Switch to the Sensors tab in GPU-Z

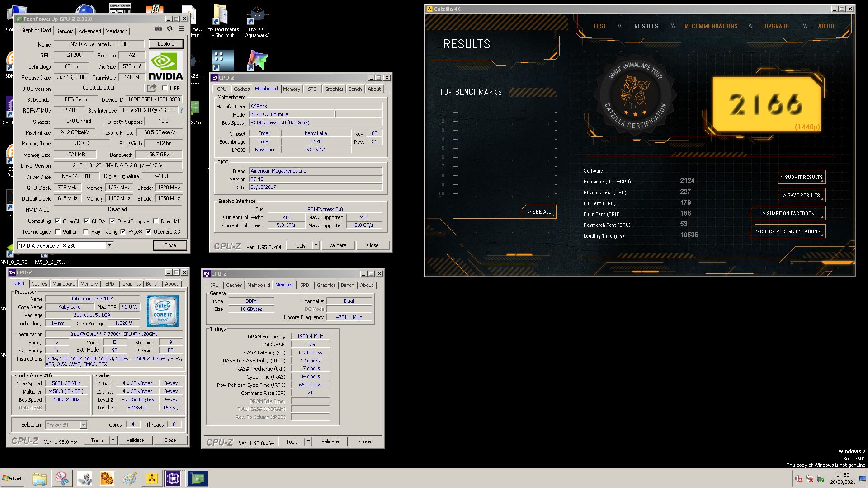tap(65, 31)
